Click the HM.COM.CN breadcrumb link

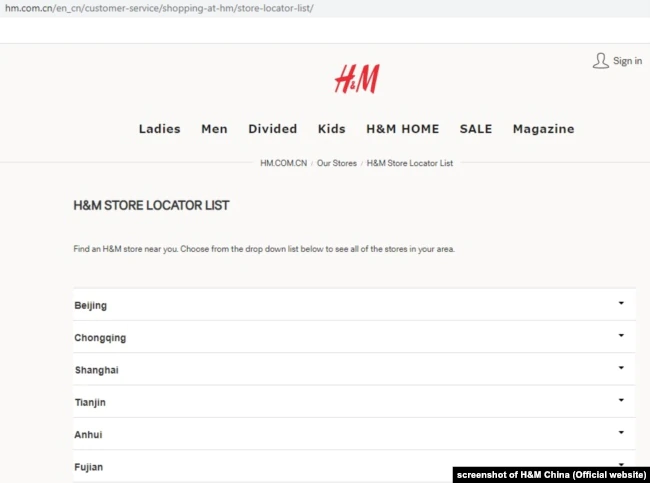284,163
